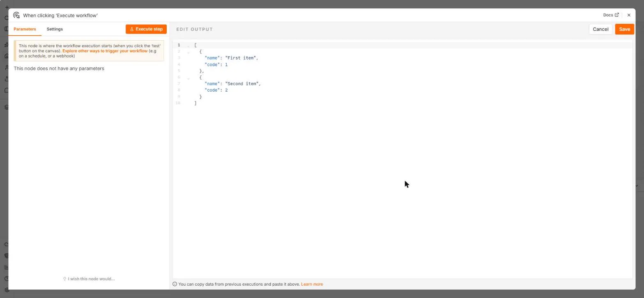Place cursor in the JSON editor area
Viewport: 644px width, 298px height.
402,160
